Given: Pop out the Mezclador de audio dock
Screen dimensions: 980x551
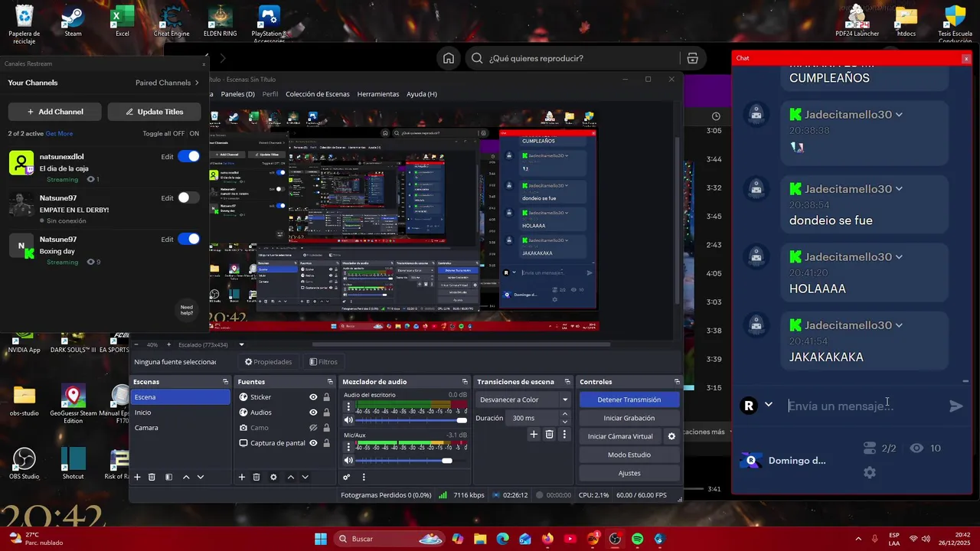Looking at the screenshot, I should click(465, 382).
